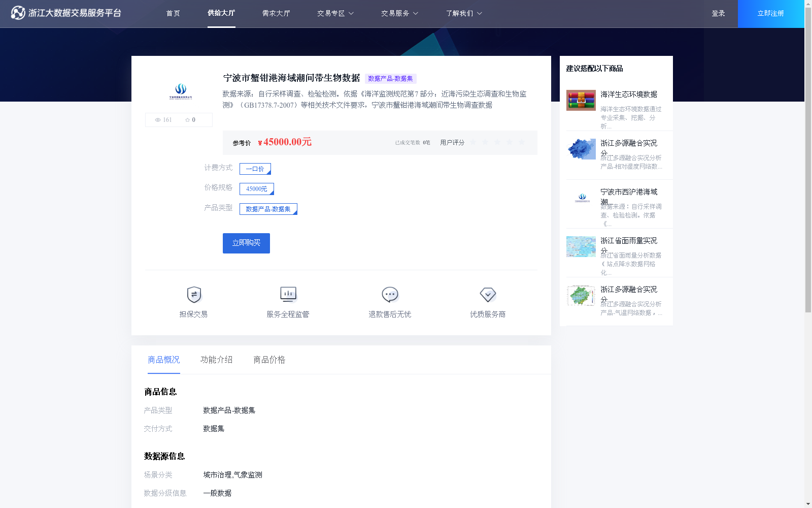Viewport: 812px width, 508px height.
Task: Open the 宁波市西沪港海域潮 title link
Action: [x=629, y=196]
